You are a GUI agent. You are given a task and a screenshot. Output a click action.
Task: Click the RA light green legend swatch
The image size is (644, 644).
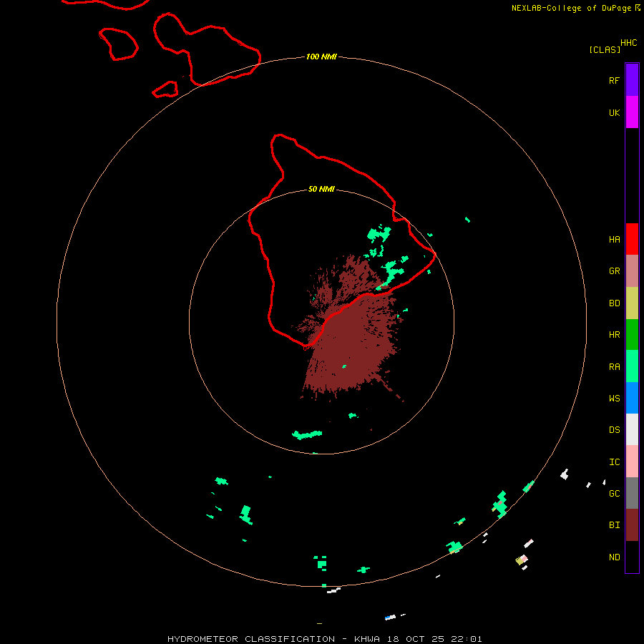pos(632,366)
